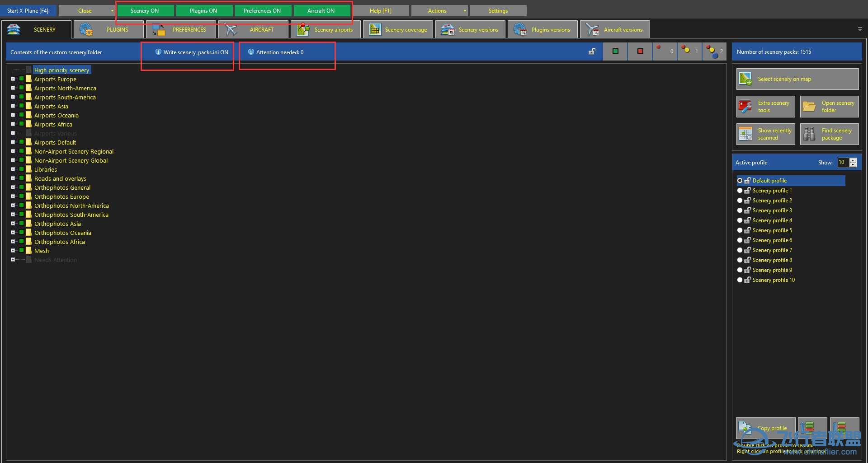The width and height of the screenshot is (868, 463).
Task: Click the SCENERY tab building icon
Action: point(14,29)
